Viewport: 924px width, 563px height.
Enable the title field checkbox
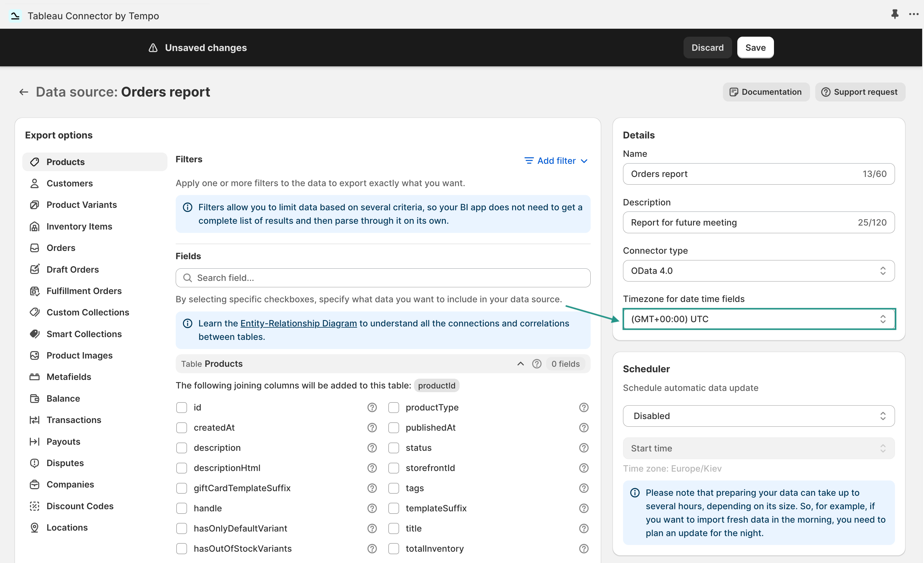pos(393,528)
